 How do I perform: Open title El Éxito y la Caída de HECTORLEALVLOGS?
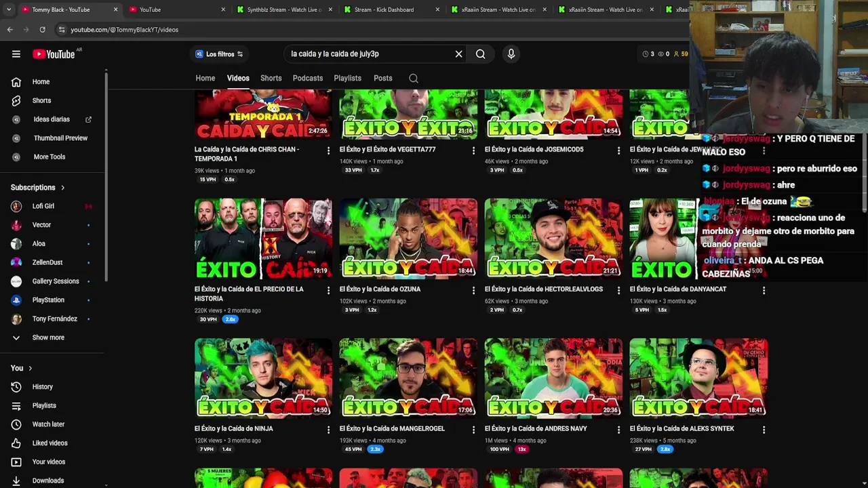click(544, 289)
